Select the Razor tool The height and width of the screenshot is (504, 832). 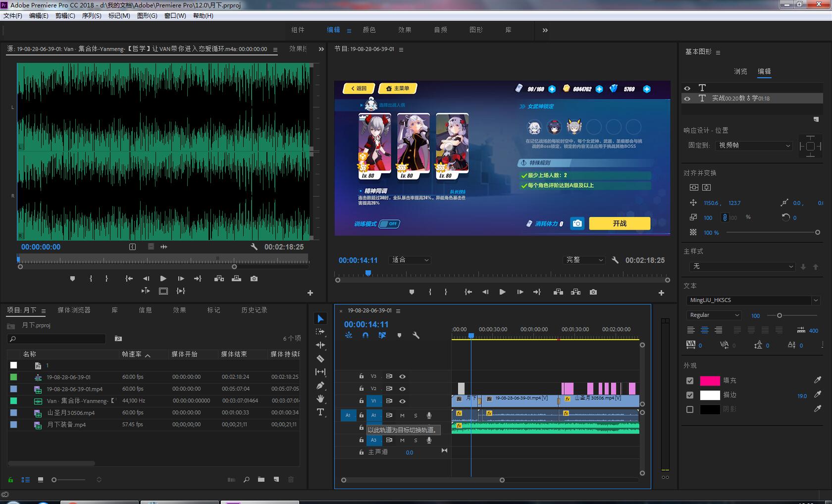tap(320, 358)
